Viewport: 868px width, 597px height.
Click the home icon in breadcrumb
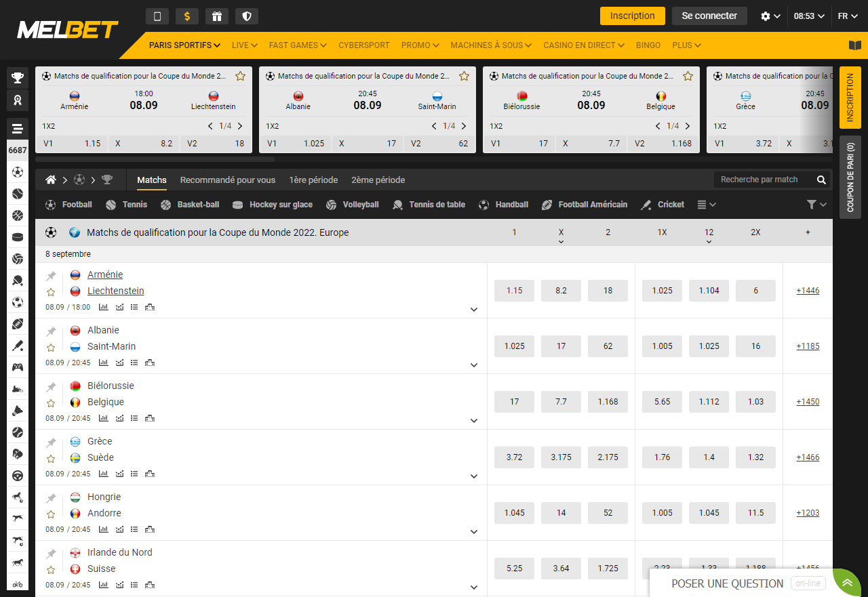click(51, 180)
